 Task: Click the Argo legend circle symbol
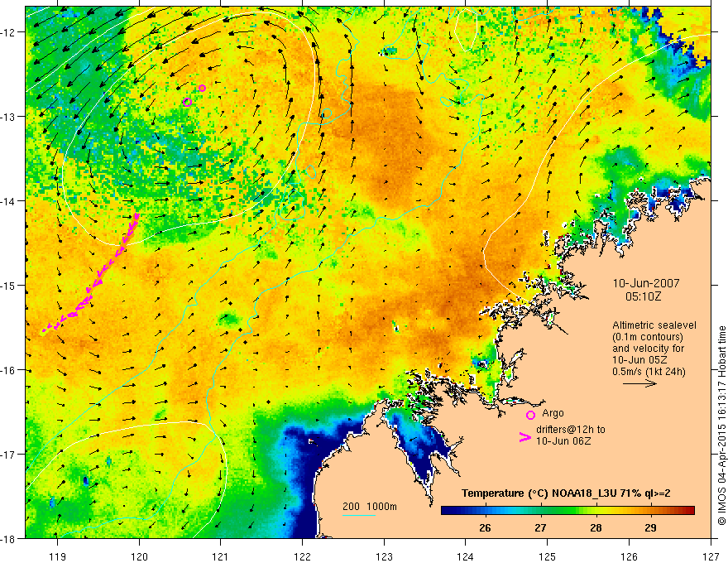click(x=530, y=415)
